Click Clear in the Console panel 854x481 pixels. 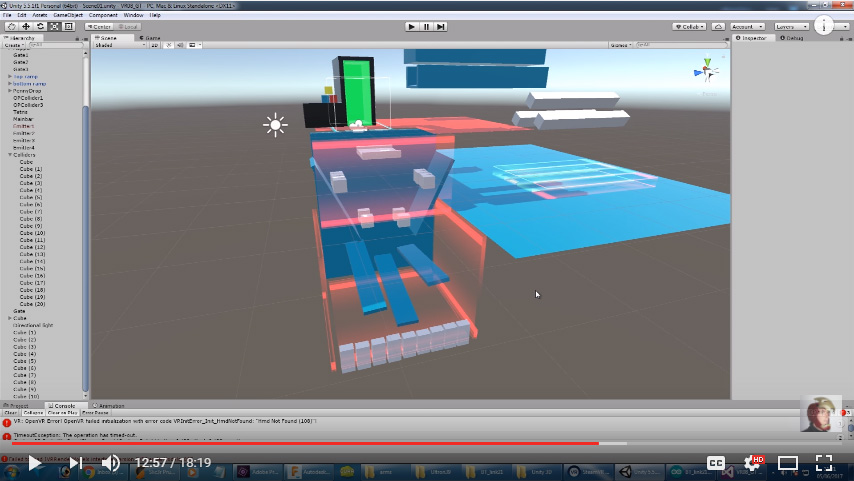pos(10,412)
